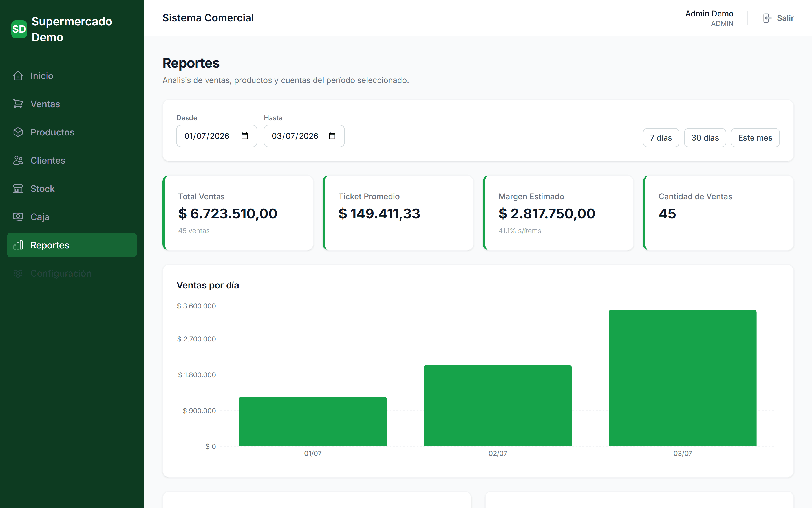Open the Productos section
The height and width of the screenshot is (508, 812).
click(x=72, y=132)
